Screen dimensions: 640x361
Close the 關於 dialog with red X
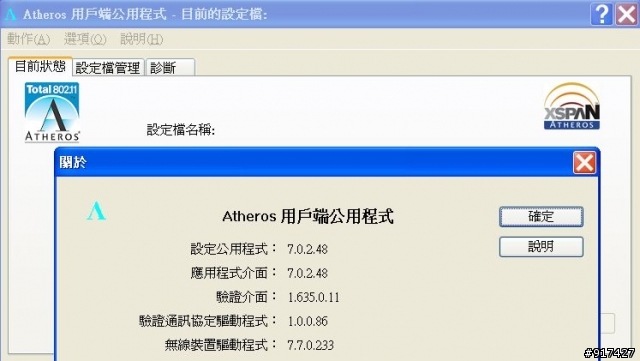click(x=584, y=163)
